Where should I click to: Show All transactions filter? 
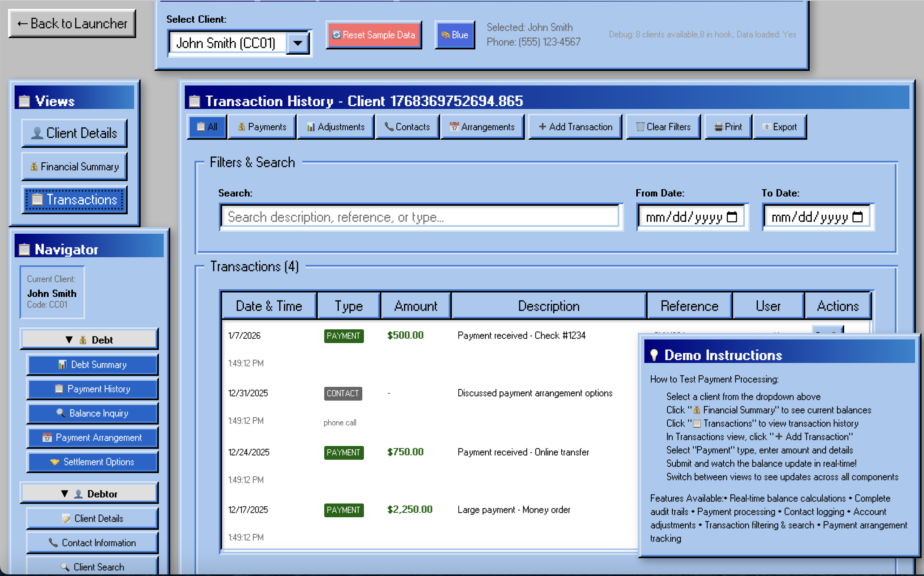click(207, 127)
